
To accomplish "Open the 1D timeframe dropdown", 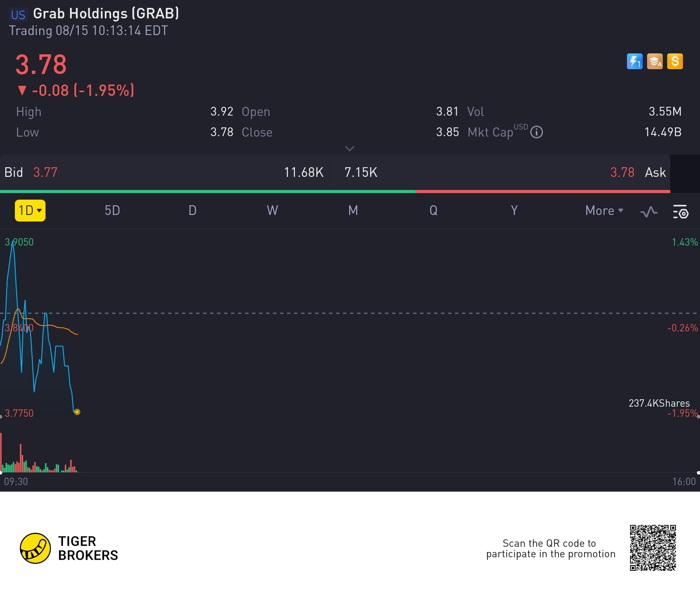I will pyautogui.click(x=30, y=211).
